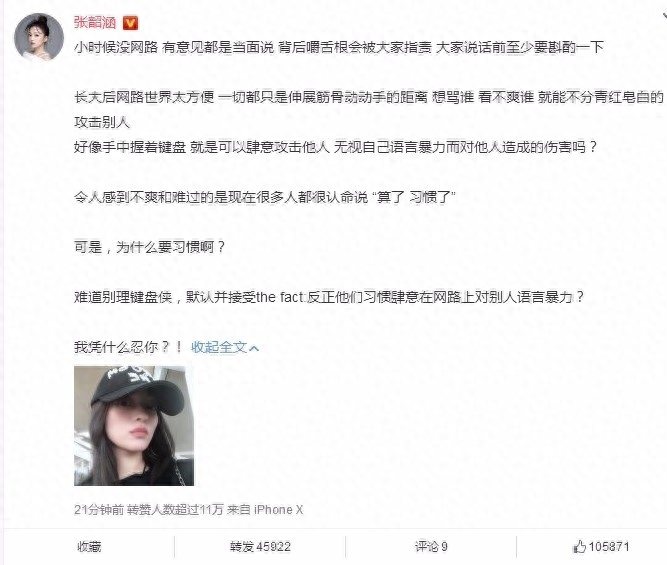The height and width of the screenshot is (565, 667).
Task: Open comments via 评论 9
Action: click(431, 547)
